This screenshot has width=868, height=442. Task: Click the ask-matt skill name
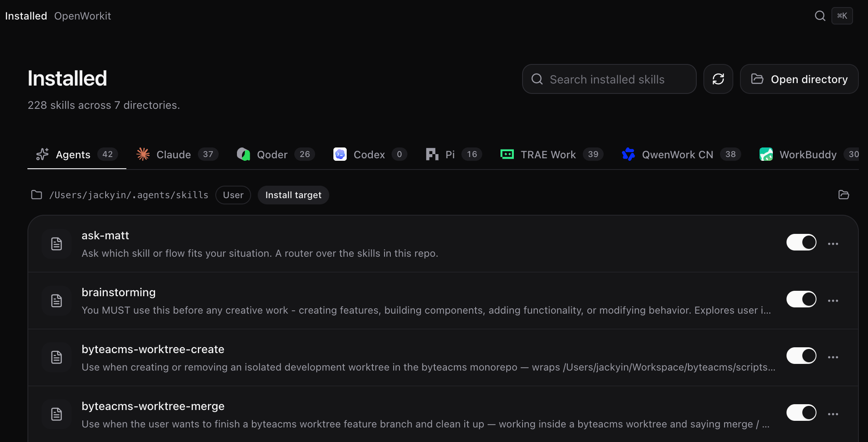click(105, 236)
